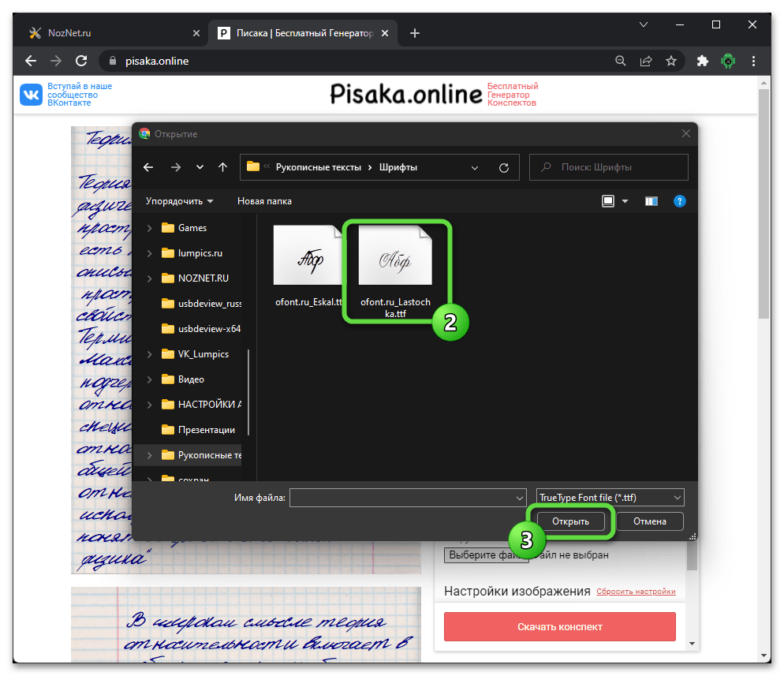784x676 pixels.
Task: Refresh the Шрифты folder listing
Action: click(x=504, y=167)
